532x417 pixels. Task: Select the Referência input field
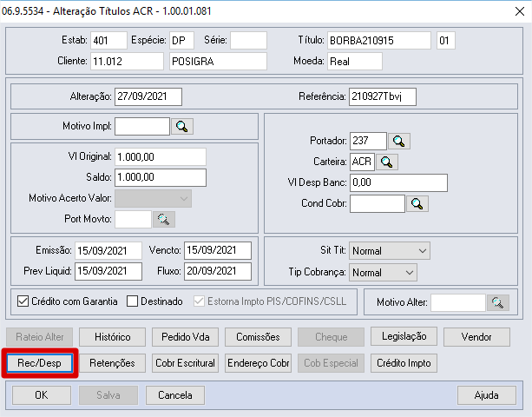click(383, 96)
